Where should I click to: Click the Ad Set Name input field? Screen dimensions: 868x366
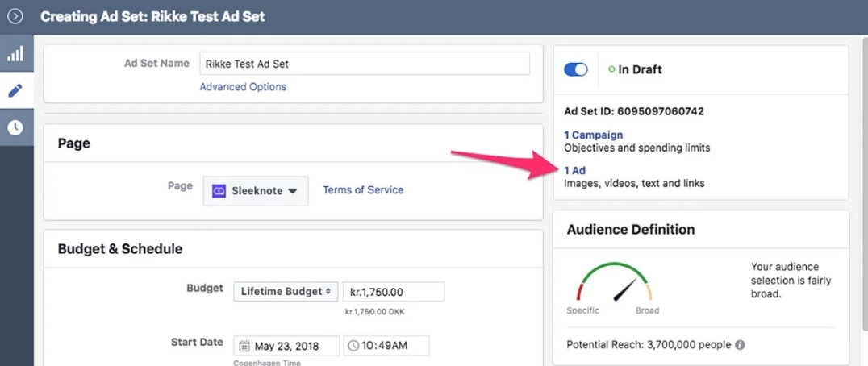(365, 64)
